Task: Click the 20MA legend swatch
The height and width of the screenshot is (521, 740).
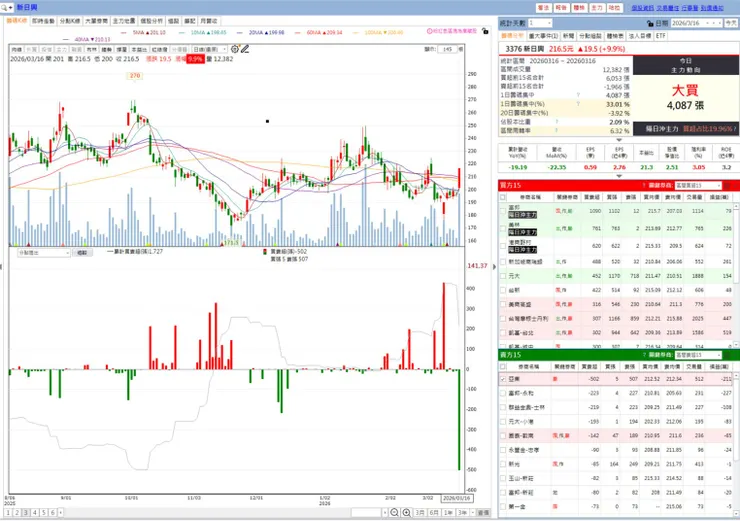Action: coord(240,33)
